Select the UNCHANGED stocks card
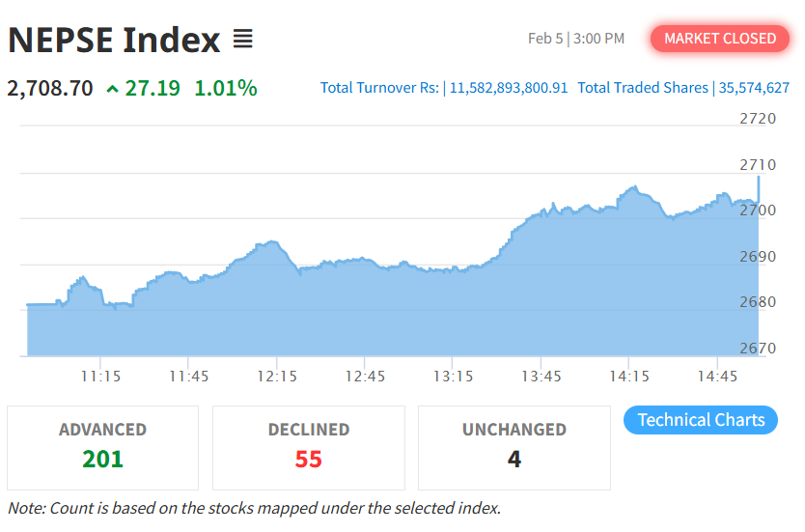Image resolution: width=805 pixels, height=532 pixels. [x=514, y=447]
